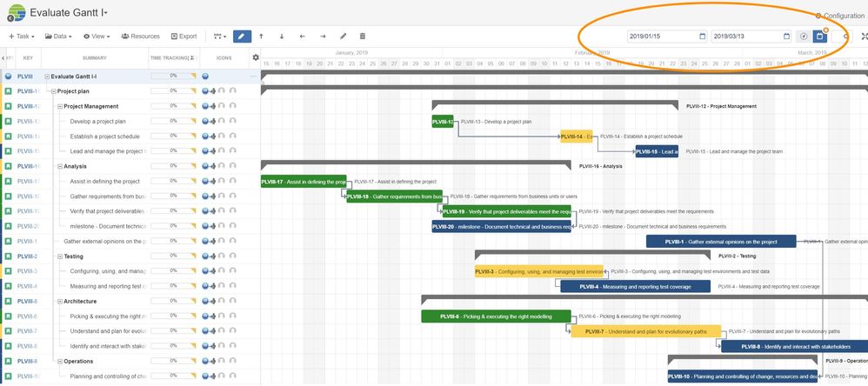Click the blue PLVIII-4 Gantt bar
The width and height of the screenshot is (868, 386).
coord(635,287)
